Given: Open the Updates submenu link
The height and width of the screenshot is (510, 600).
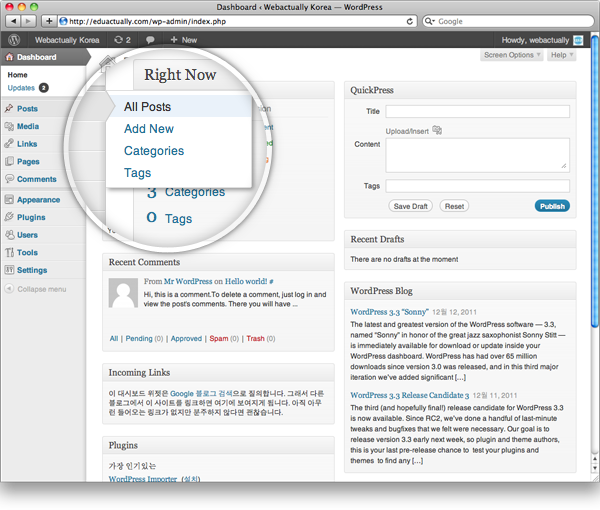Looking at the screenshot, I should [21, 88].
